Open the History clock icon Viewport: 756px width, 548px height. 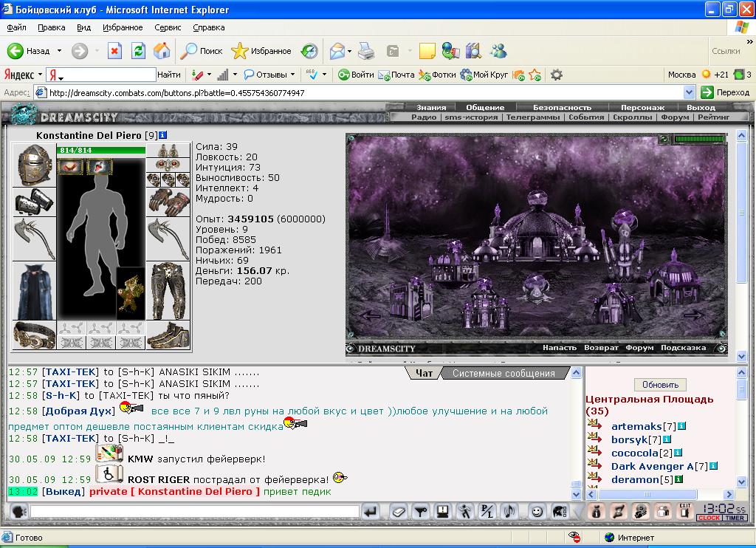pos(309,51)
